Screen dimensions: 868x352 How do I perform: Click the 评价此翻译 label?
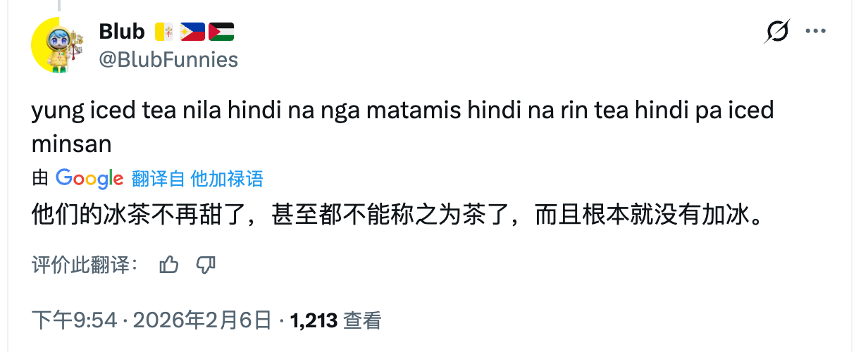85,265
